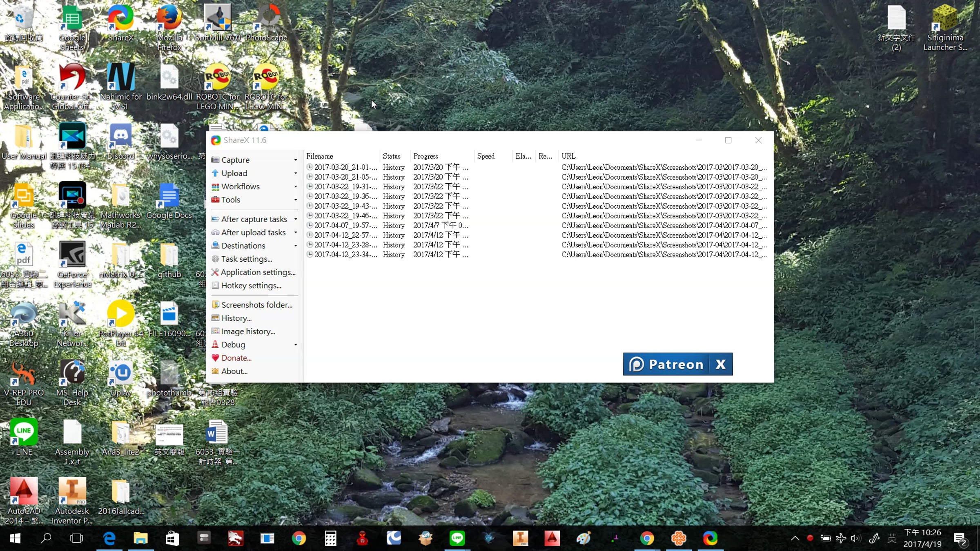Dismiss the Patreon banner with X

coord(721,364)
